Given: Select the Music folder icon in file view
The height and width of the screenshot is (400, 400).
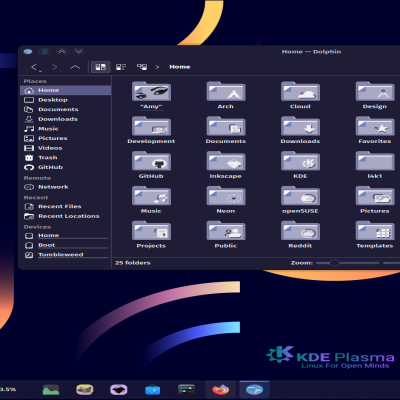Looking at the screenshot, I should point(151,196).
